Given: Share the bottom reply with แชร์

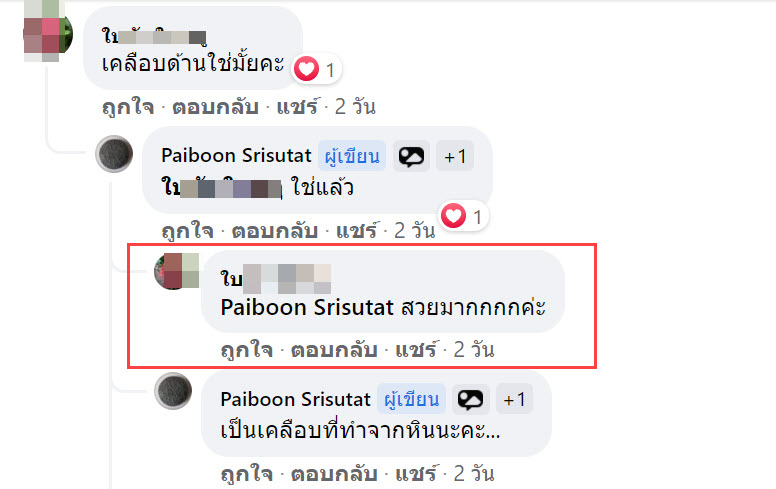Looking at the screenshot, I should (x=416, y=474).
